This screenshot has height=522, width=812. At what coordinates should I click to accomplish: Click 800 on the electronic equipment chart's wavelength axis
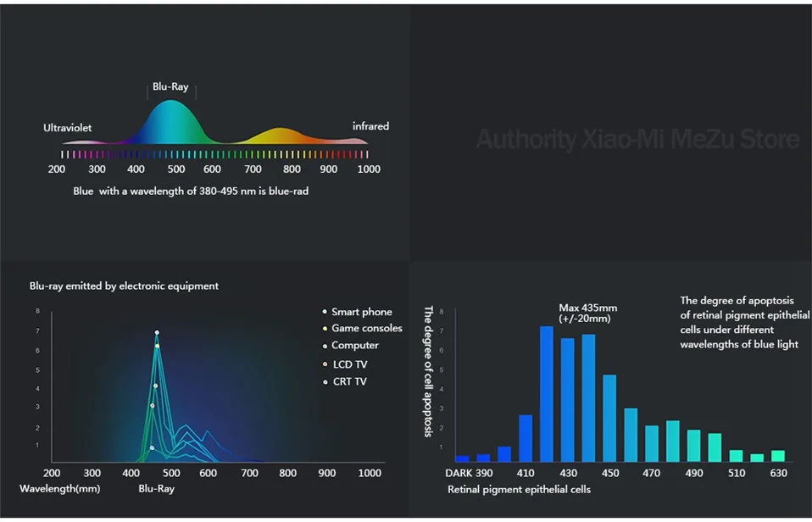[x=288, y=474]
